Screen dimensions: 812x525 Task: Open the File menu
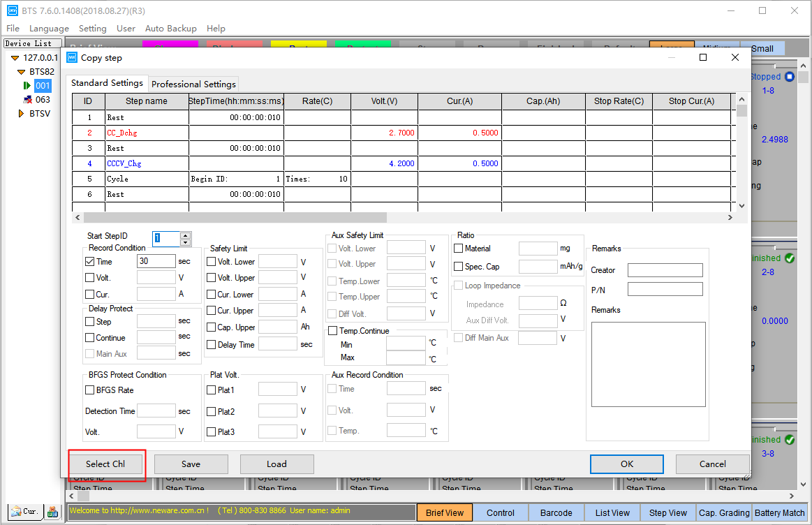coord(13,29)
